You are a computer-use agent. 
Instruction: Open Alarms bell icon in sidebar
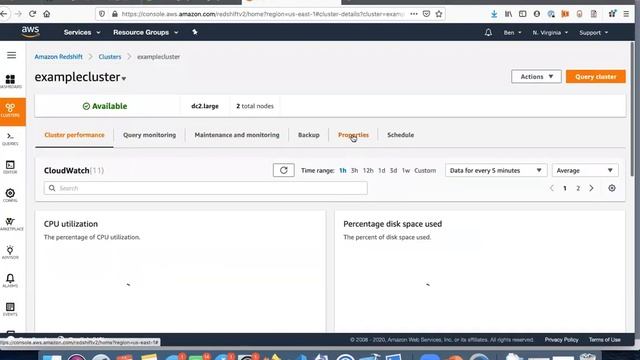pyautogui.click(x=11, y=281)
